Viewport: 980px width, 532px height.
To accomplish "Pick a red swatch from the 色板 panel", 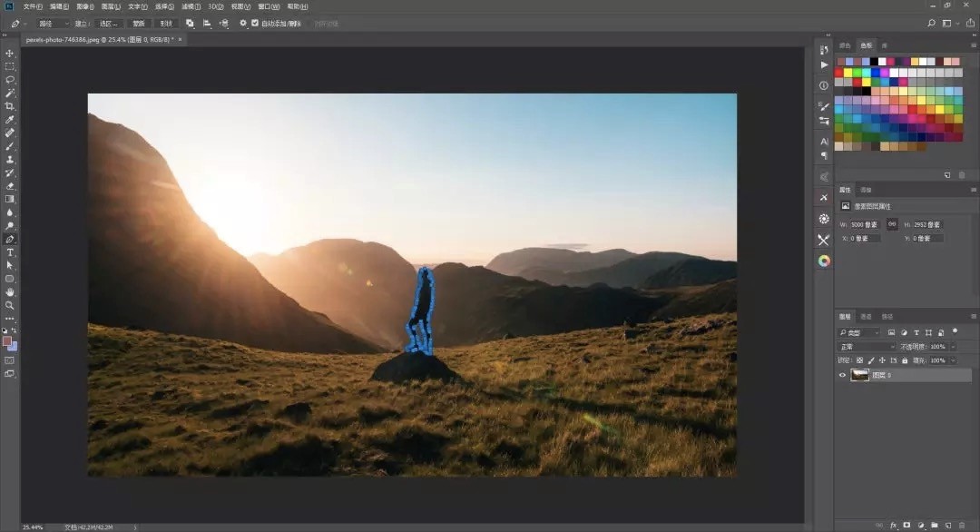I will pos(838,73).
